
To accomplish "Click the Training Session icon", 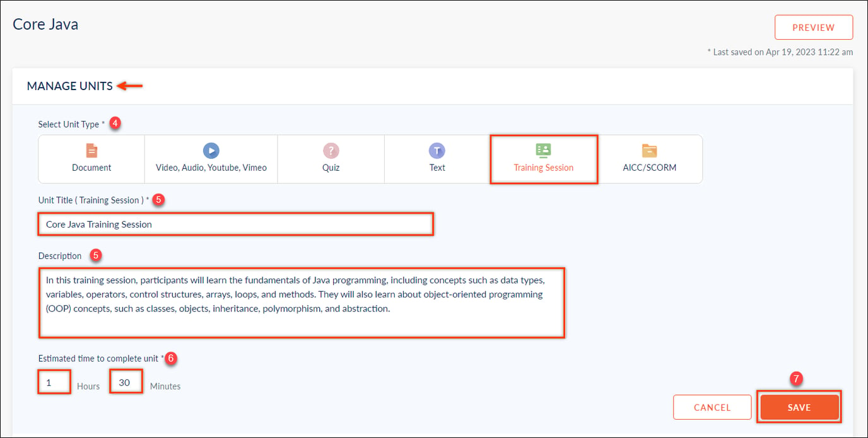I will 543,150.
